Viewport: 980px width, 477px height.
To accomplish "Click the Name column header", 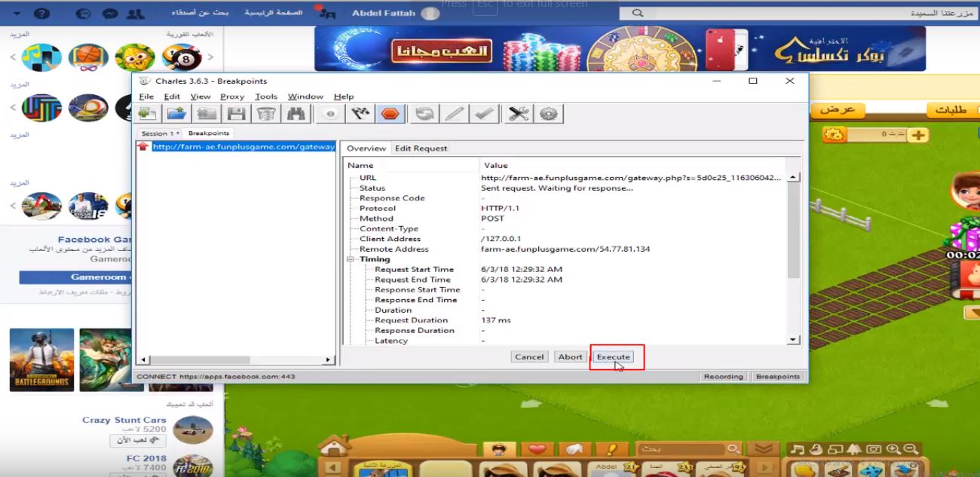I will 412,165.
